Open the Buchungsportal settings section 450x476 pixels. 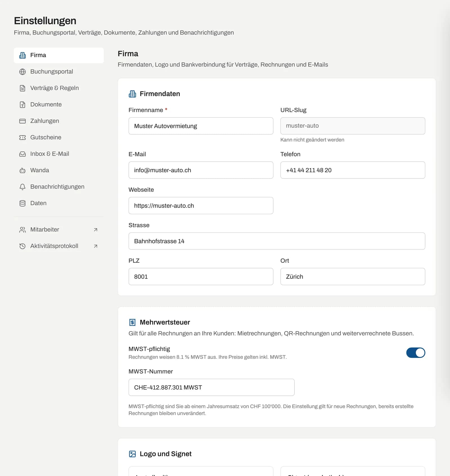[x=59, y=72]
